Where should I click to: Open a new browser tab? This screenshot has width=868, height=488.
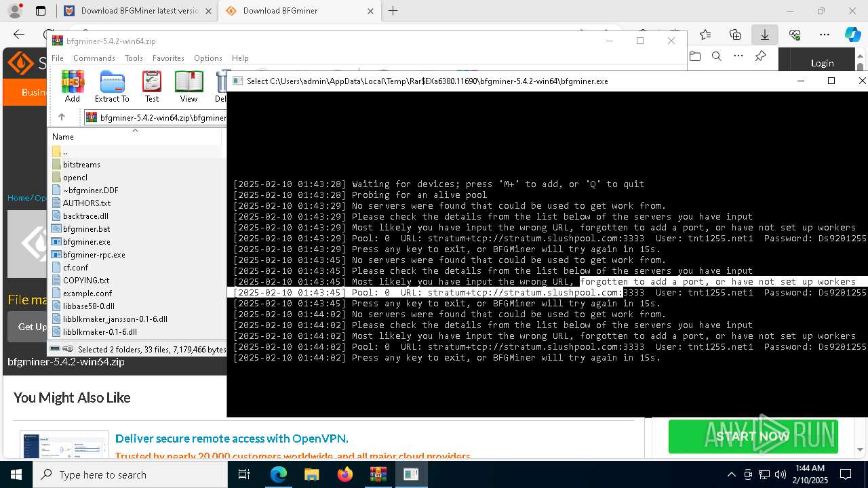point(393,11)
